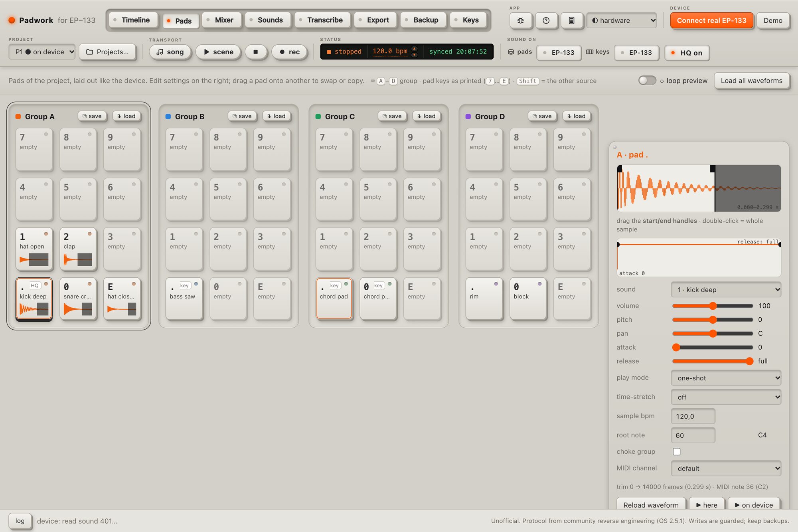This screenshot has height=532, width=798.
Task: Adjust the volume slider
Action: point(713,306)
